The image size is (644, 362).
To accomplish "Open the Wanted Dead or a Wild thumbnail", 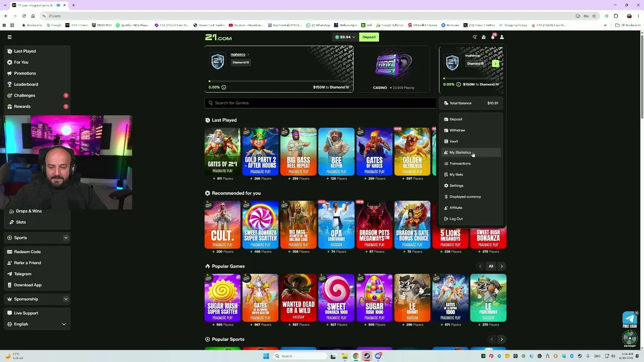I will [298, 298].
